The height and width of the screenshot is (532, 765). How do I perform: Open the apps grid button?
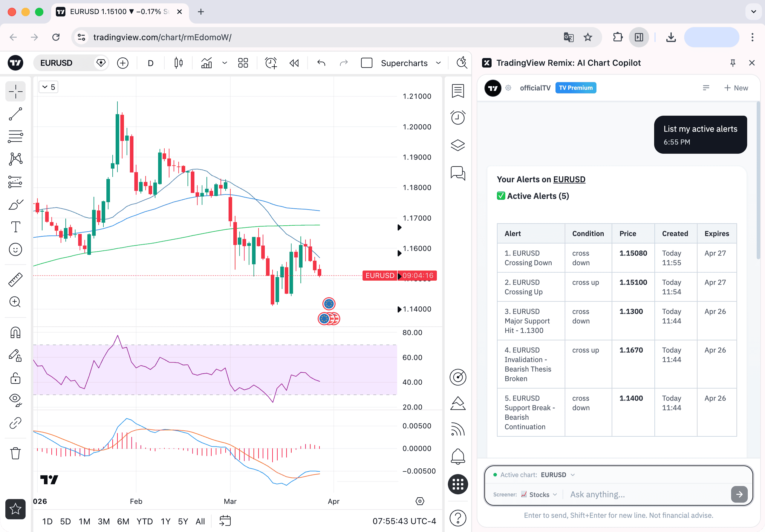click(458, 484)
